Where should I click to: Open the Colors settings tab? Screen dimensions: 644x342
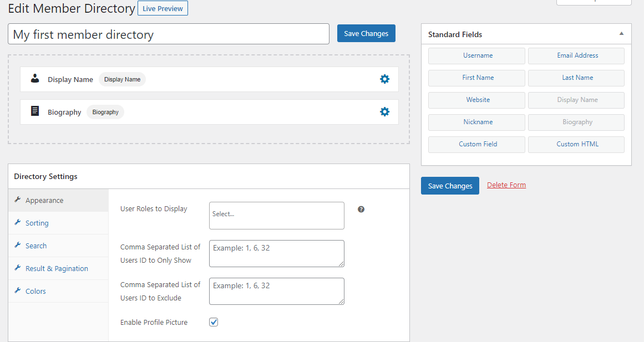[x=58, y=291]
